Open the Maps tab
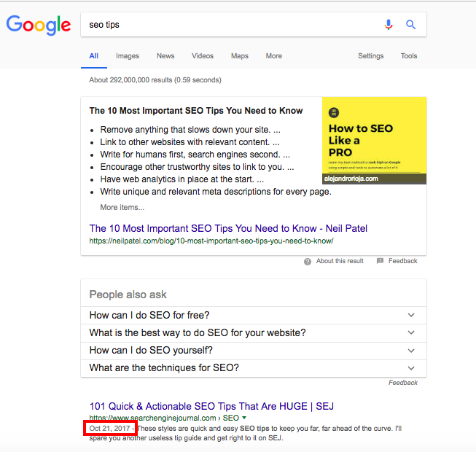 tap(240, 56)
